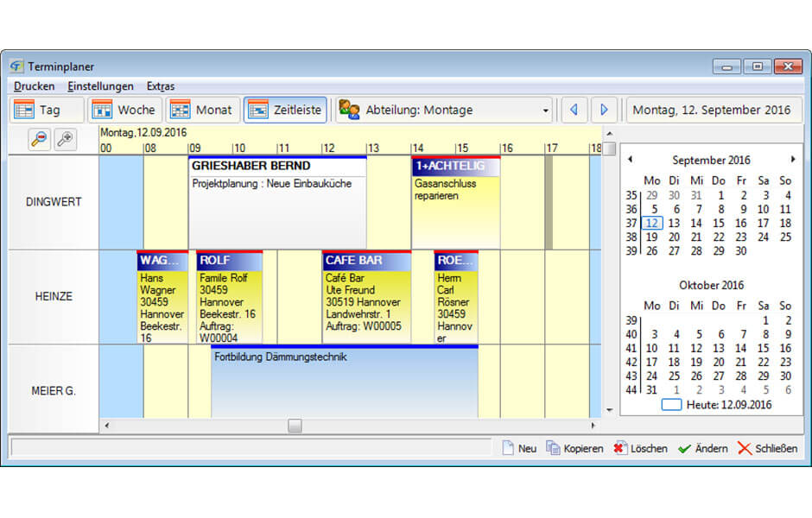The width and height of the screenshot is (812, 518).
Task: Click the zoom in magnifier icon
Action: (66, 139)
